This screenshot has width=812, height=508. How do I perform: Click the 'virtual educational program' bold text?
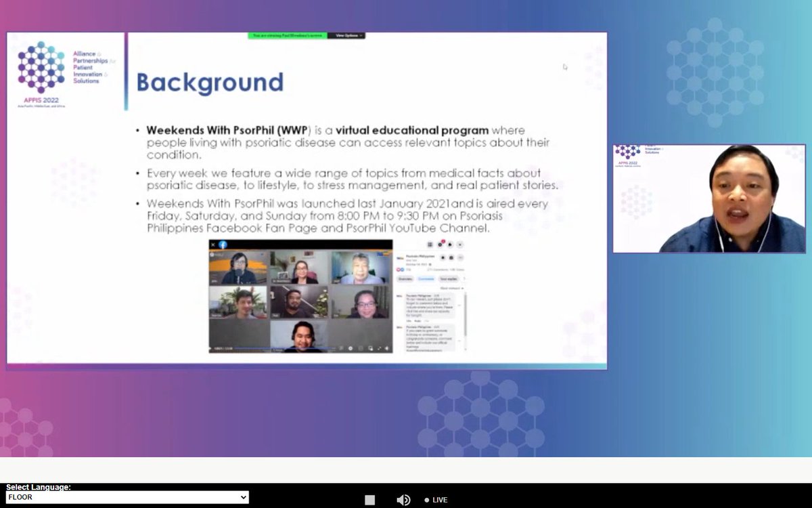(x=411, y=129)
